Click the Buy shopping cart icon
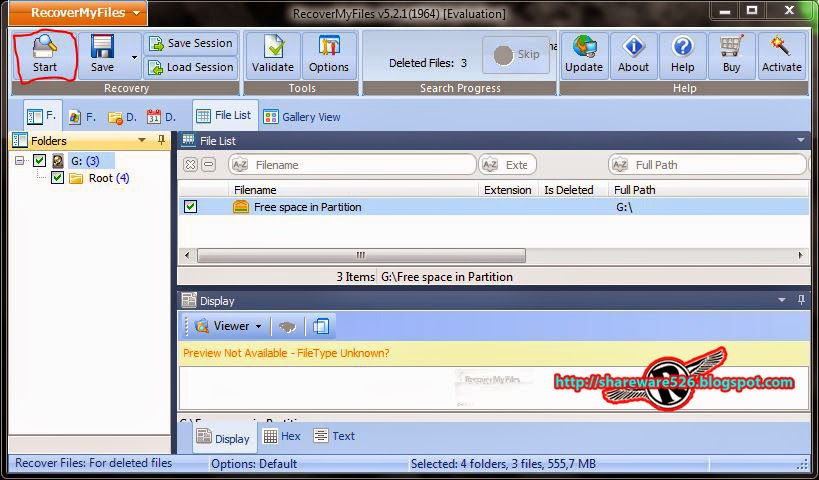 732,47
